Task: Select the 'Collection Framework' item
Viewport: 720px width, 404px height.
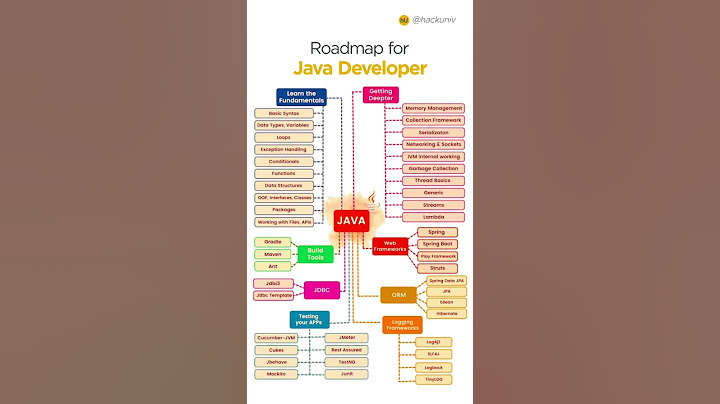Action: pos(433,120)
